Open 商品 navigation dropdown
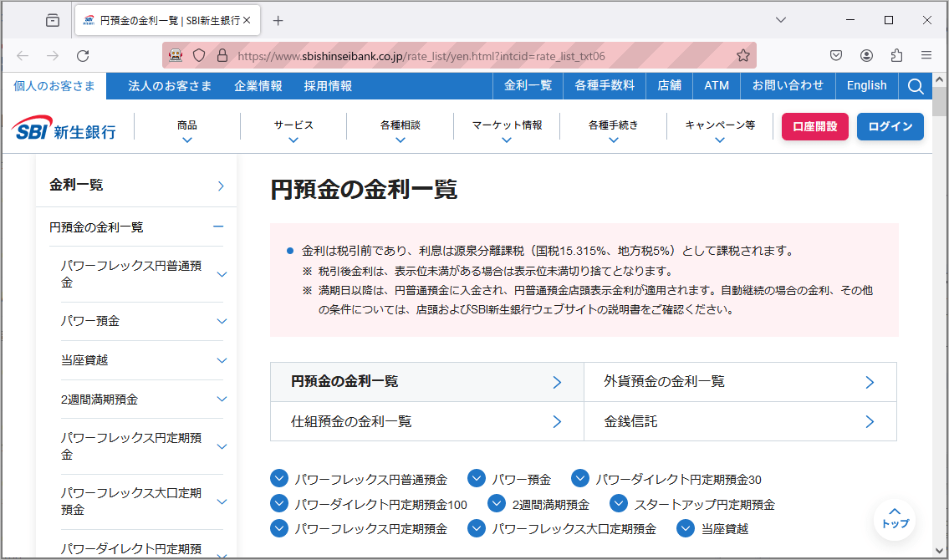 (187, 131)
